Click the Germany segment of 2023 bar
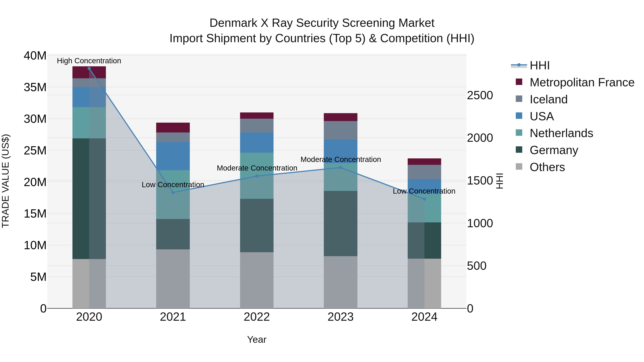This screenshot has height=362, width=644. click(340, 224)
